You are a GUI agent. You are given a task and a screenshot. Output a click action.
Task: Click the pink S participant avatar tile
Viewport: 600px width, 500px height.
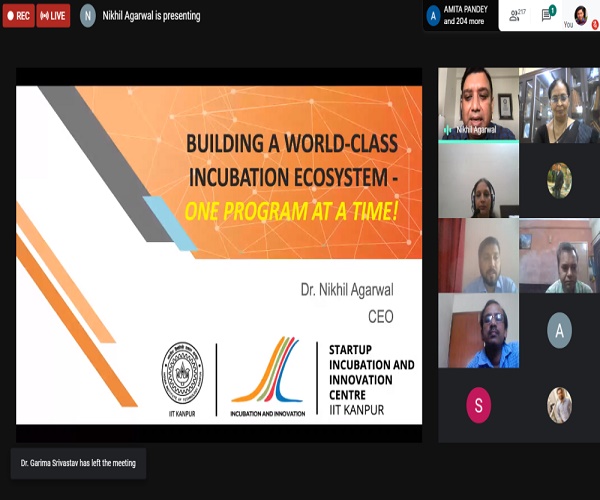tap(478, 406)
